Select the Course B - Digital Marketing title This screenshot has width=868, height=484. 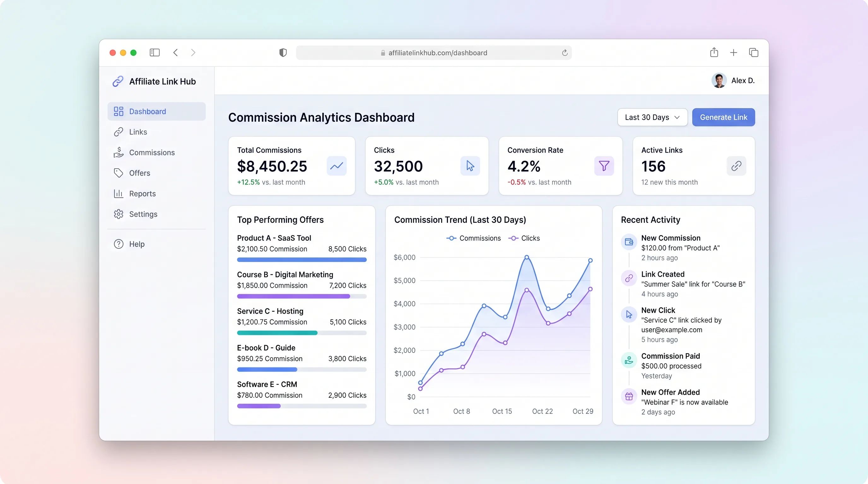(285, 275)
